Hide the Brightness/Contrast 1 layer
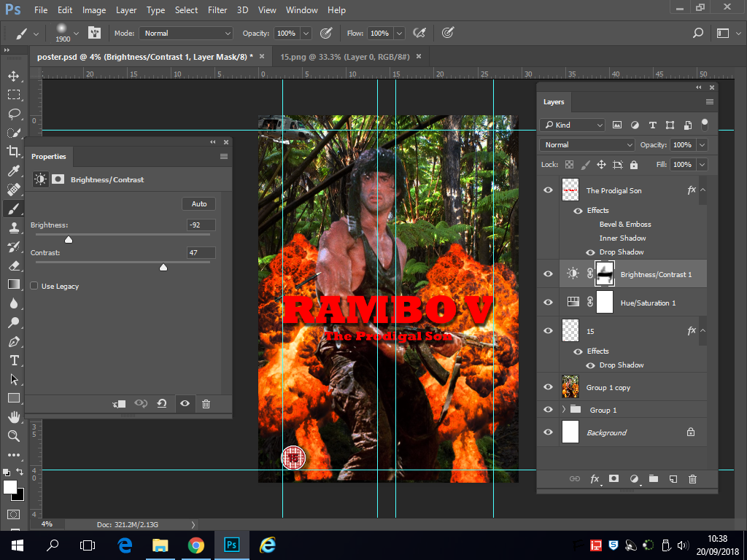This screenshot has height=560, width=747. (549, 274)
